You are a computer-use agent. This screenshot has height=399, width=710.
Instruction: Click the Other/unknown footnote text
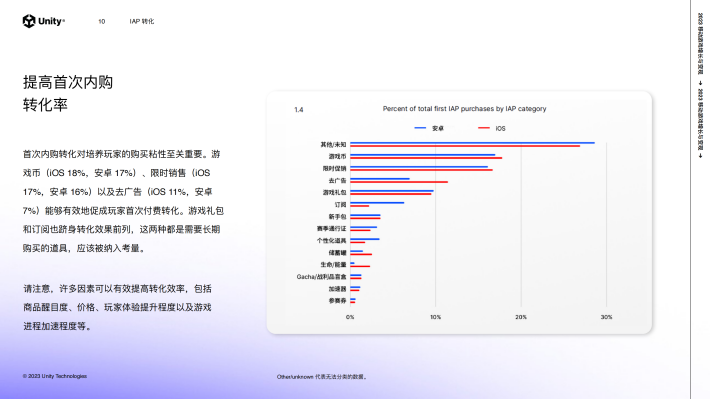(x=322, y=376)
